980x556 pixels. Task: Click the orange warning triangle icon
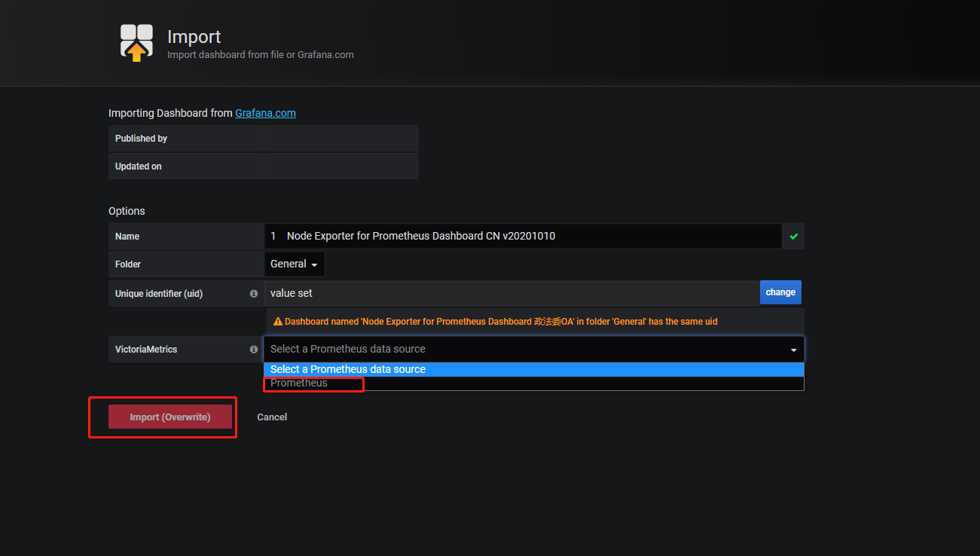[x=278, y=322]
